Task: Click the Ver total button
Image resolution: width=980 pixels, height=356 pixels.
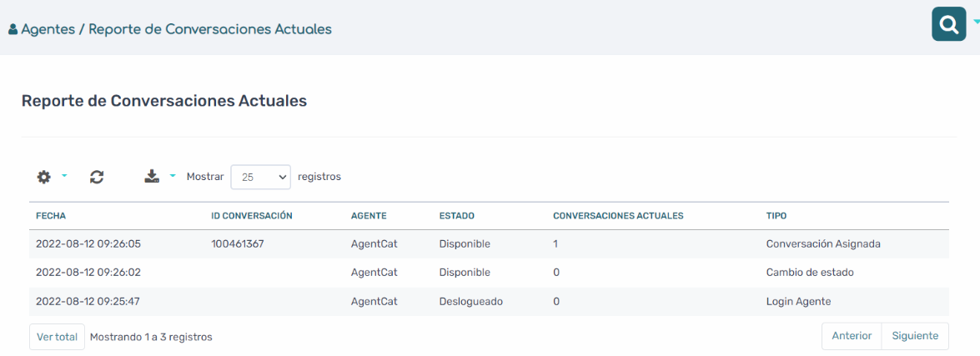Action: click(57, 337)
